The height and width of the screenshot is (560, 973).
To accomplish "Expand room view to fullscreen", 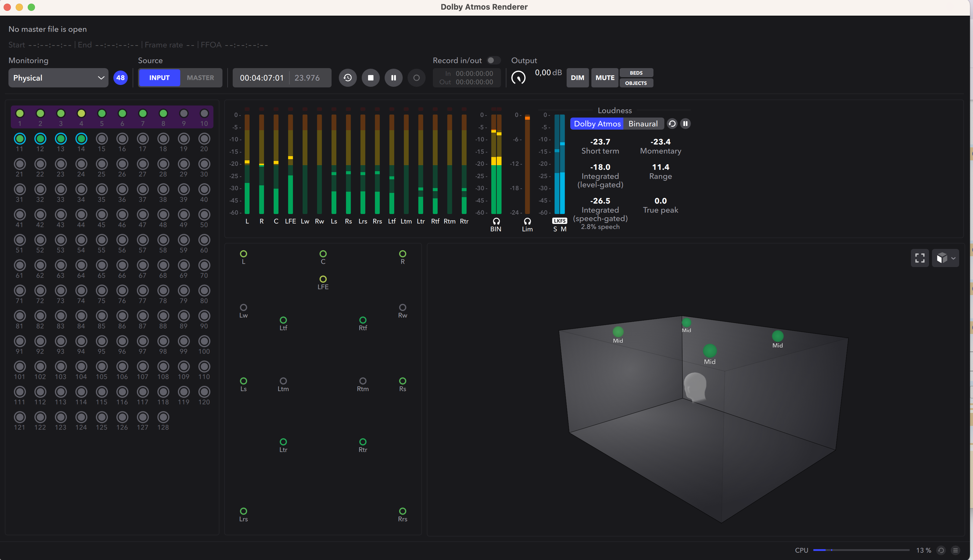I will (x=920, y=258).
